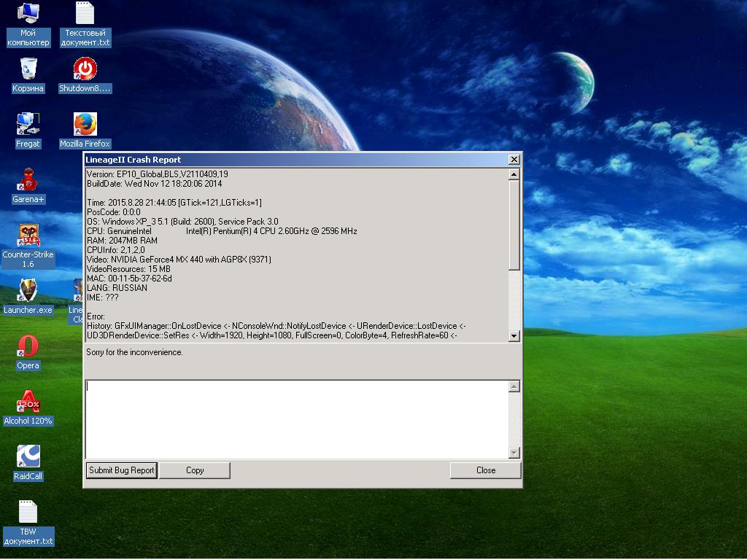Click the crash log scroll-up arrow
The height and width of the screenshot is (560, 747).
coord(514,174)
